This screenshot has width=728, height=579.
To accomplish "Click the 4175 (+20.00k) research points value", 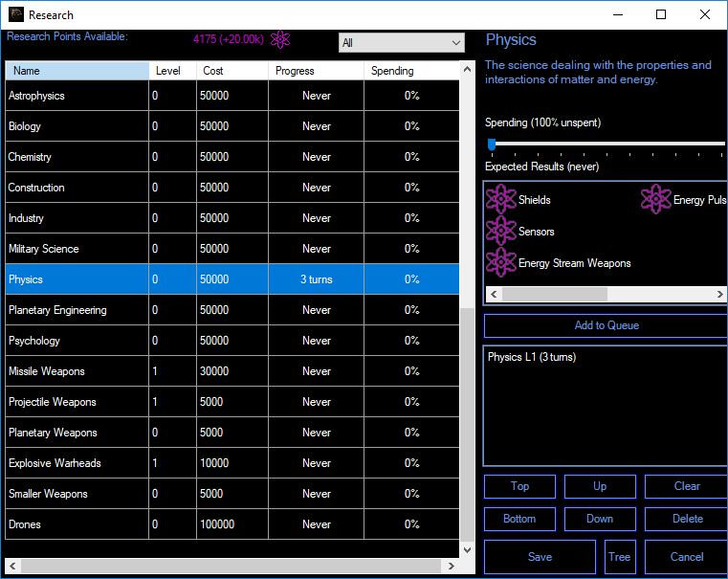I will (x=229, y=39).
